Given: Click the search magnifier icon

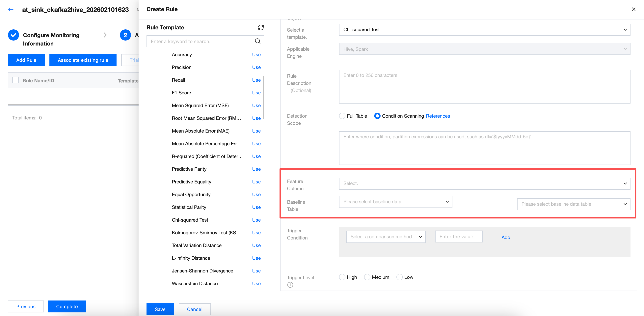Looking at the screenshot, I should (x=257, y=41).
